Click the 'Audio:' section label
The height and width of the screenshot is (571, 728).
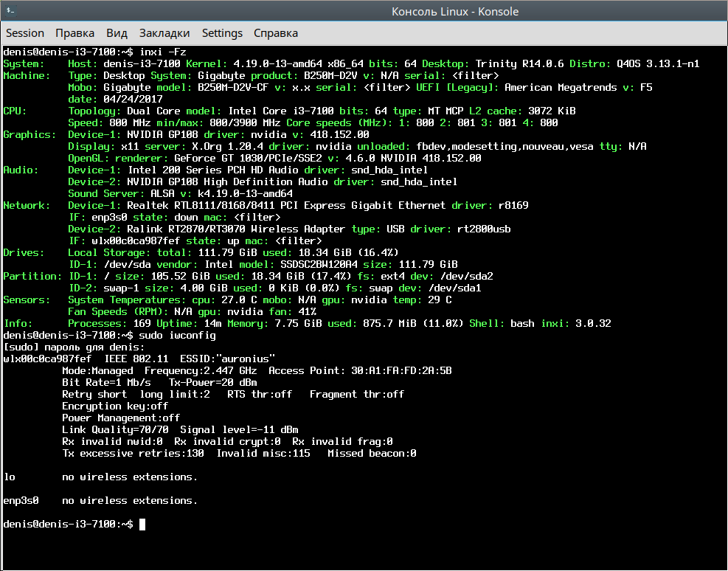pos(21,170)
